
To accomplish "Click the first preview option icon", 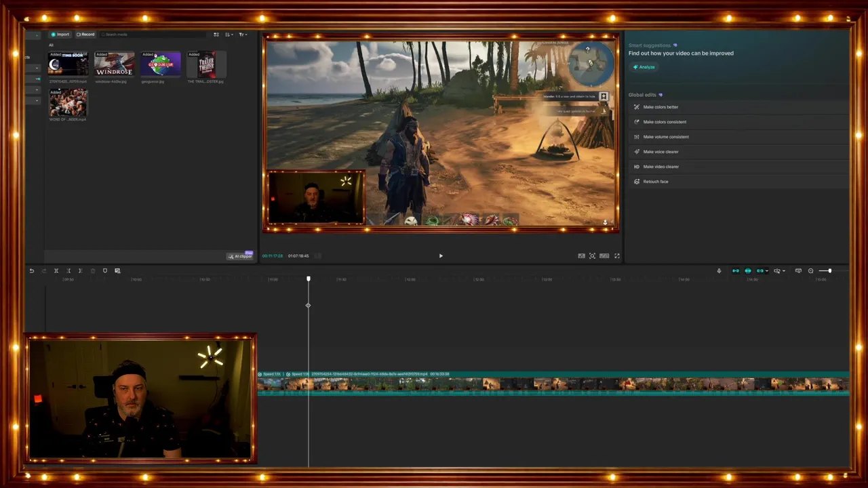I will click(x=581, y=256).
